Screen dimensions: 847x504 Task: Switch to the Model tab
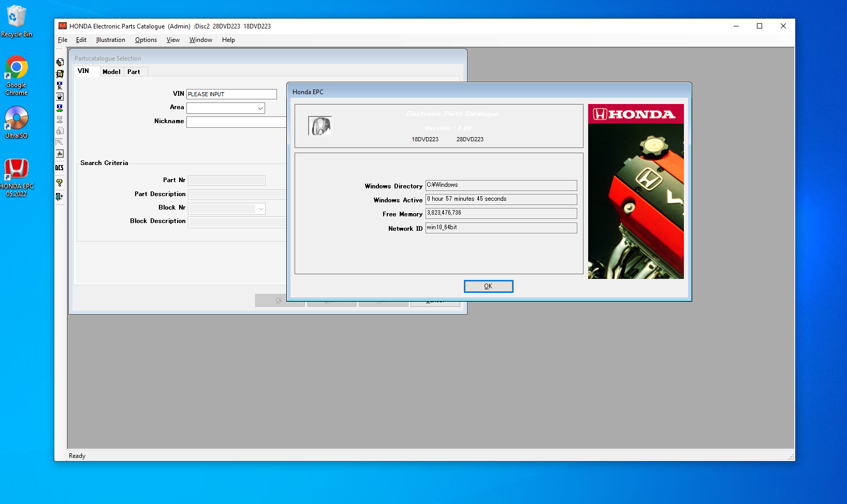111,72
